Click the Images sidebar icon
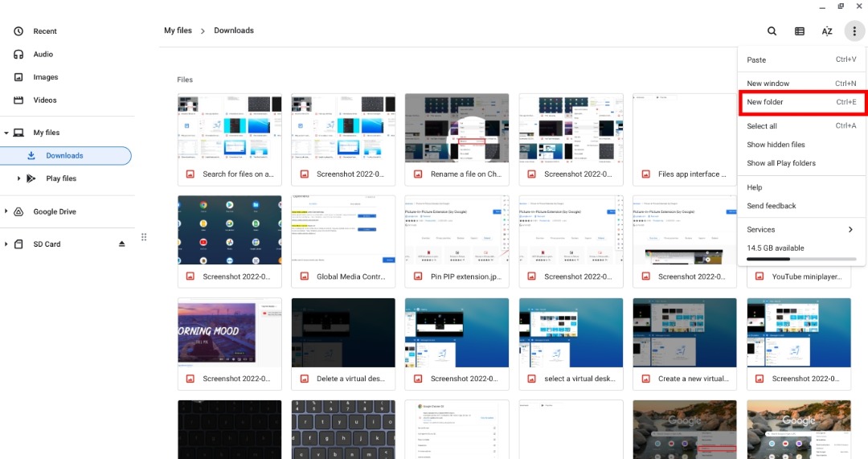Image resolution: width=868 pixels, height=459 pixels. tap(18, 77)
